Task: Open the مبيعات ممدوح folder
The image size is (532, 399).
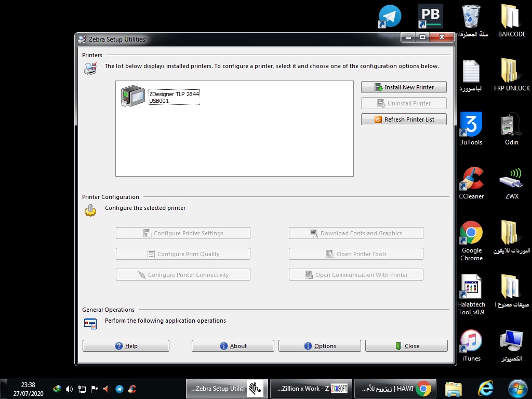Action: tap(512, 291)
